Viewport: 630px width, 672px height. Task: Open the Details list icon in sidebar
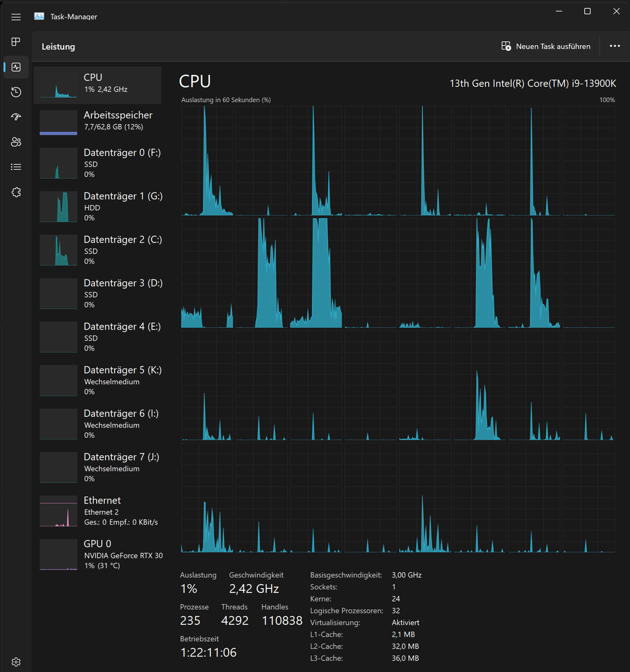point(16,167)
